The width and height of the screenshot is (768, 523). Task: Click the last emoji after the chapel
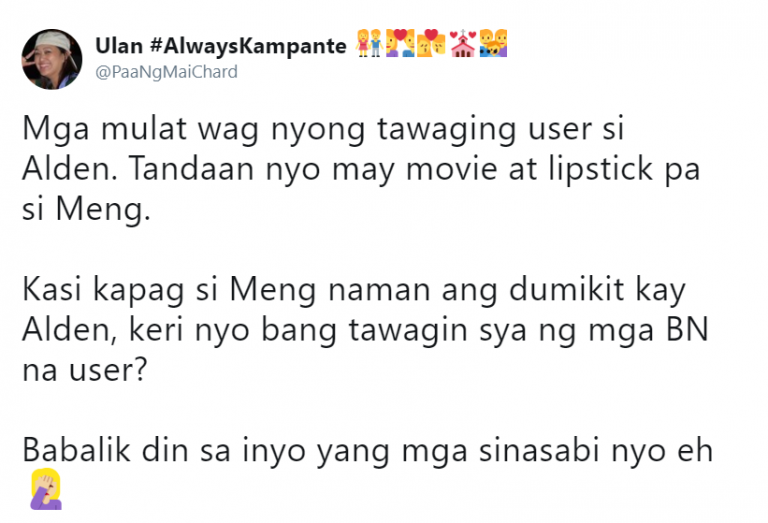click(493, 46)
